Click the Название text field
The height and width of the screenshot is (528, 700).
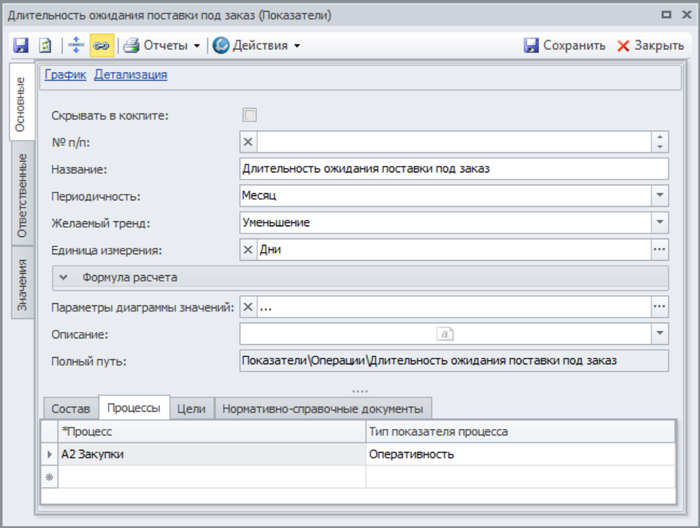tap(454, 169)
